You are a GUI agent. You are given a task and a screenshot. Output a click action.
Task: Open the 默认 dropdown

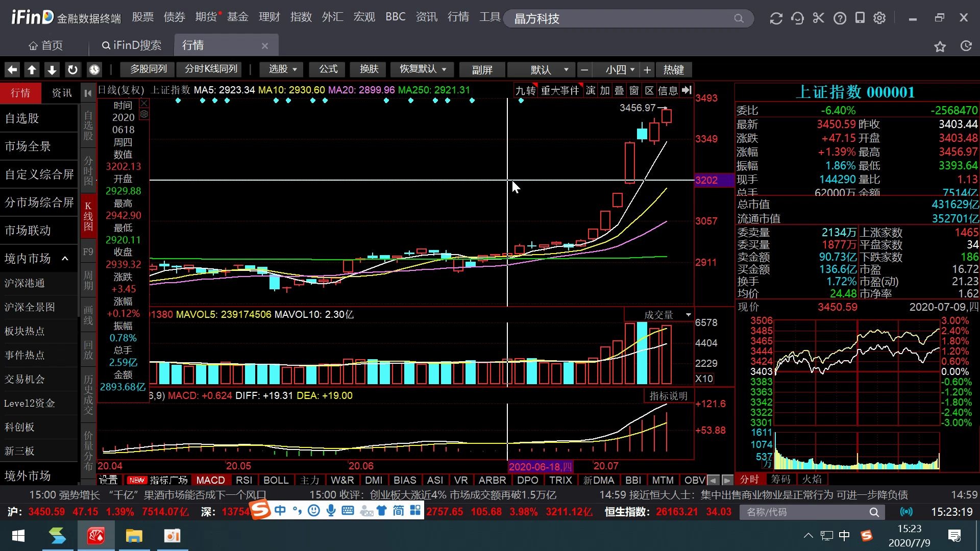pyautogui.click(x=542, y=69)
